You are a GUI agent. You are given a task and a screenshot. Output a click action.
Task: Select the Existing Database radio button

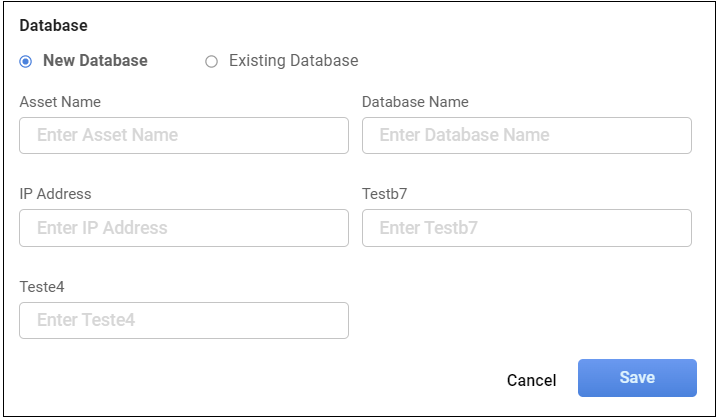point(211,61)
